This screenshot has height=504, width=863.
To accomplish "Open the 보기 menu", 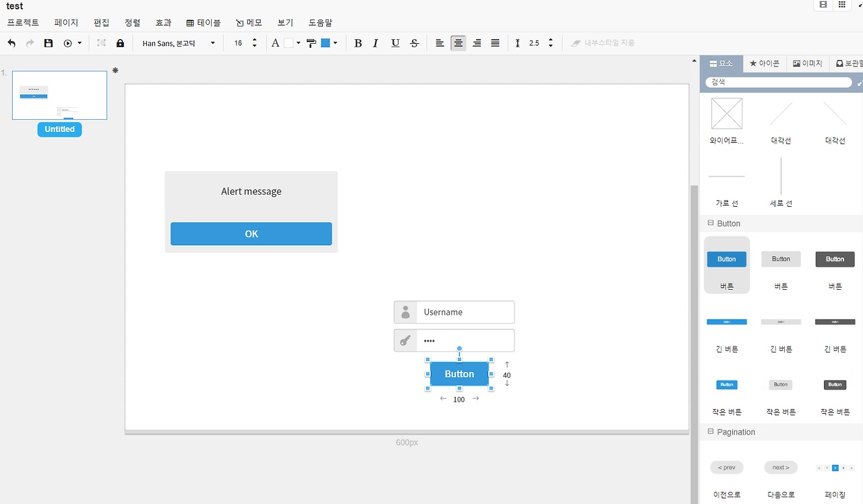I will point(285,23).
